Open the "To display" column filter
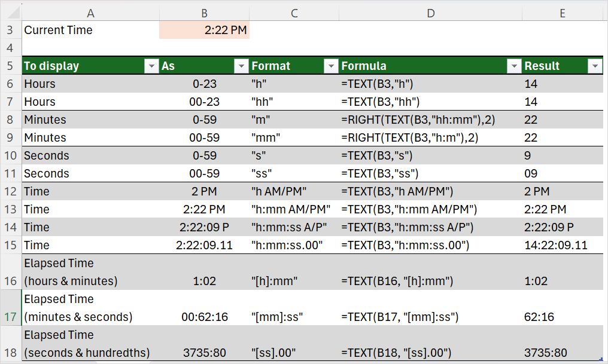The image size is (608, 364). (x=151, y=66)
